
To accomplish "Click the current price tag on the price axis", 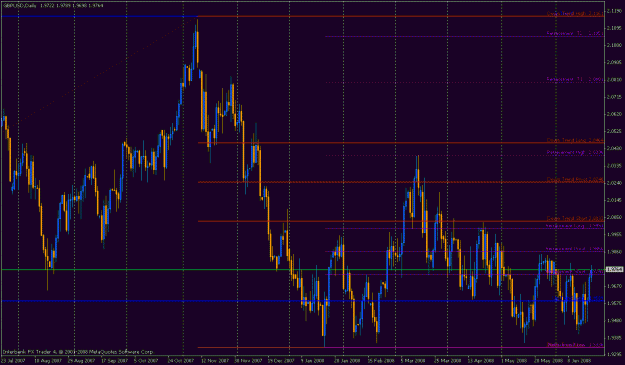I will click(x=614, y=270).
